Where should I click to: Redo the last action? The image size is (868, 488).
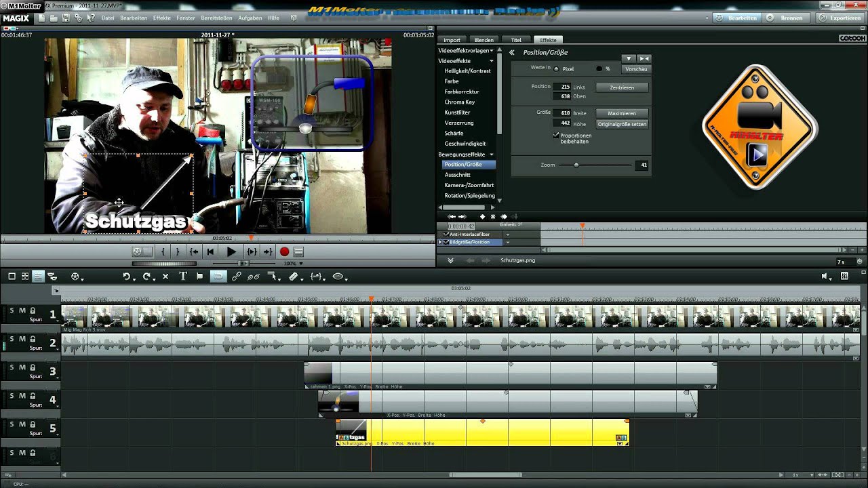(x=147, y=277)
